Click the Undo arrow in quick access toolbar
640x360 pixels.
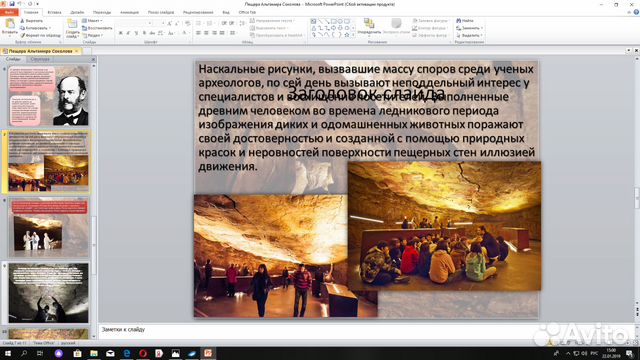click(x=19, y=4)
